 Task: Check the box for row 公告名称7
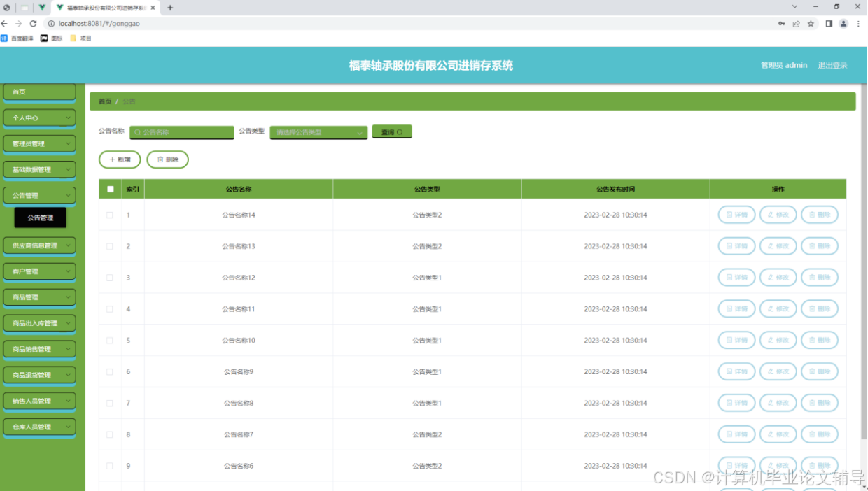coord(110,435)
